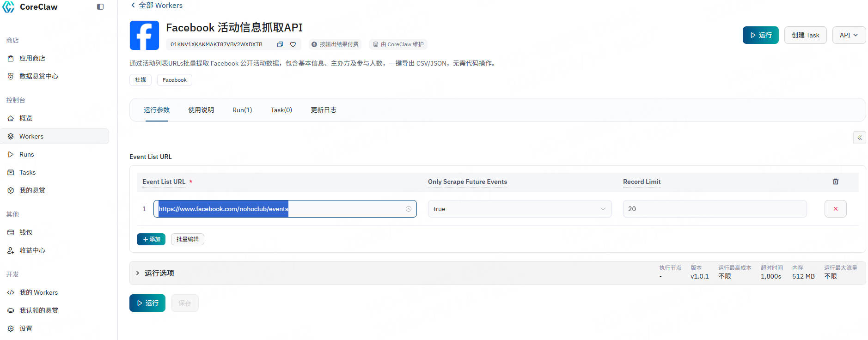The height and width of the screenshot is (340, 868).
Task: Collapse the sidebar using the panel icon
Action: [100, 7]
